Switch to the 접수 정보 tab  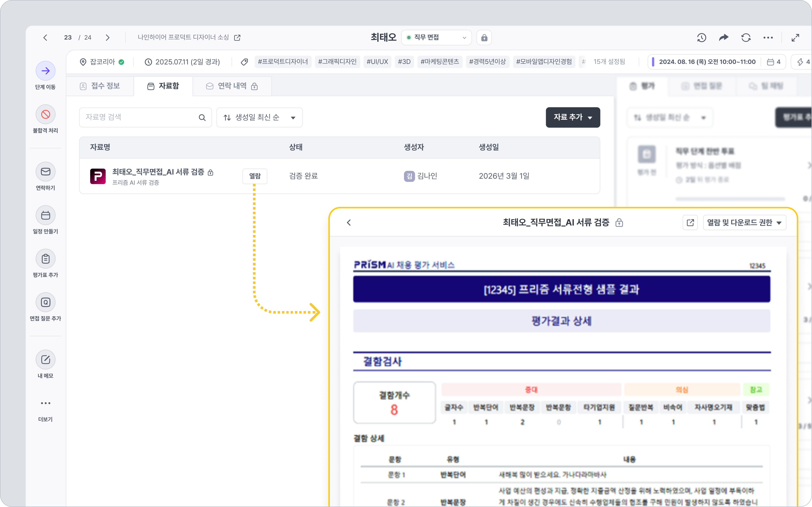coord(100,86)
